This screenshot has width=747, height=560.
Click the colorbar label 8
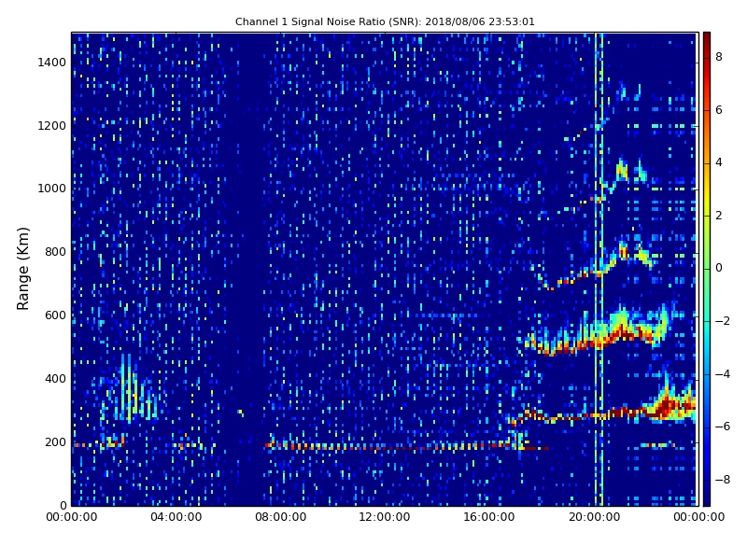[x=719, y=57]
